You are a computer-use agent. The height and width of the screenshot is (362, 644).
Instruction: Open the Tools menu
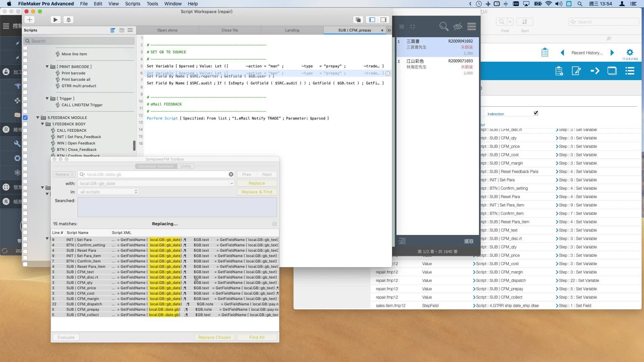[x=152, y=4]
